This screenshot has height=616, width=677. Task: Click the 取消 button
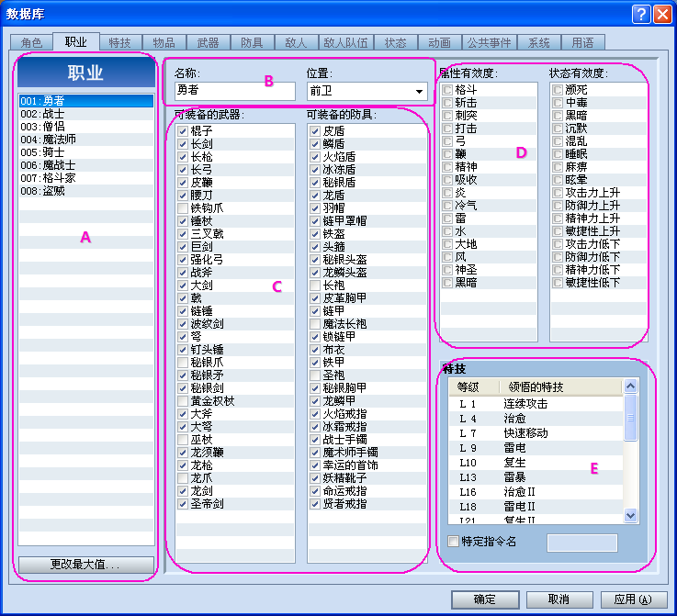(x=559, y=599)
